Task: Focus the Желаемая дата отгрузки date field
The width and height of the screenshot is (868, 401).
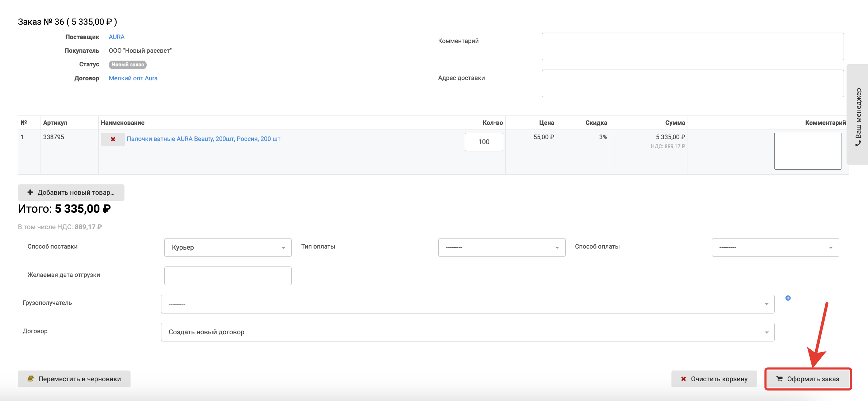Action: (x=228, y=276)
